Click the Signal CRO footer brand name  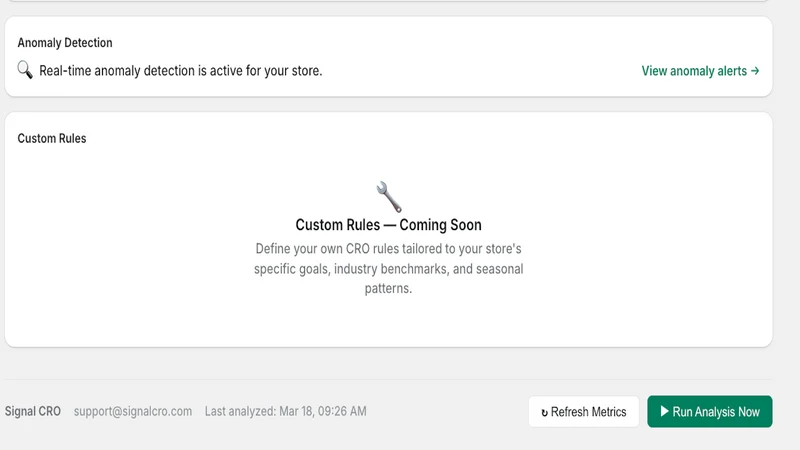pyautogui.click(x=33, y=411)
